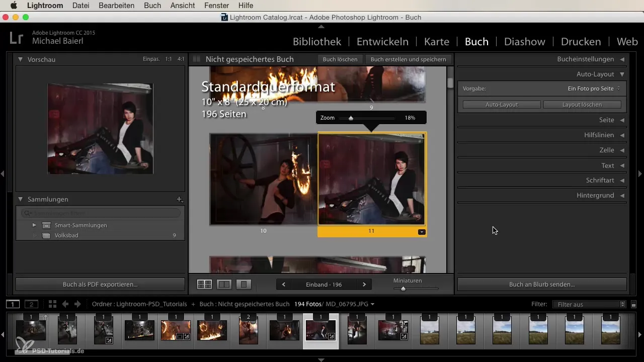Select second window display 2 button
Screen dimensions: 644x362
click(x=31, y=304)
